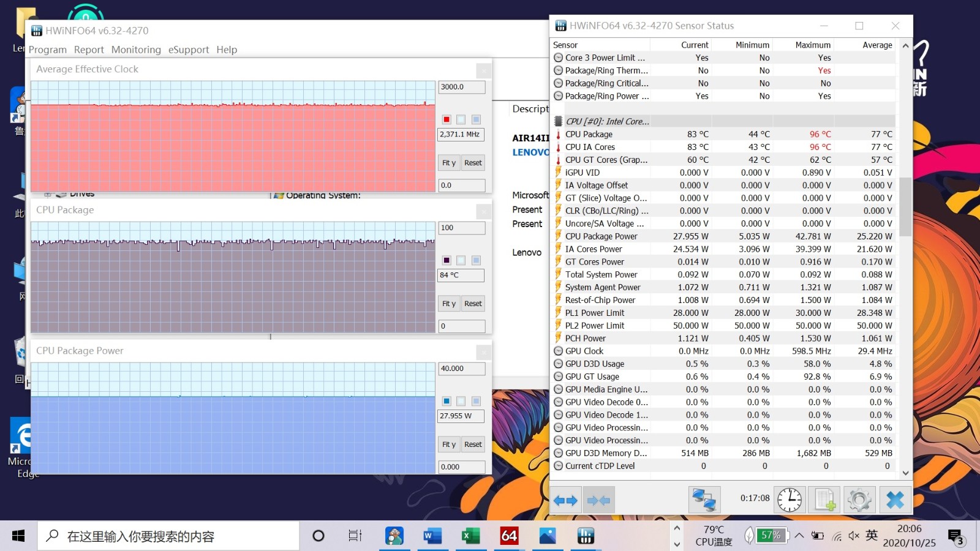Switch to HWiNFO taskbar icon
The height and width of the screenshot is (551, 980).
586,536
